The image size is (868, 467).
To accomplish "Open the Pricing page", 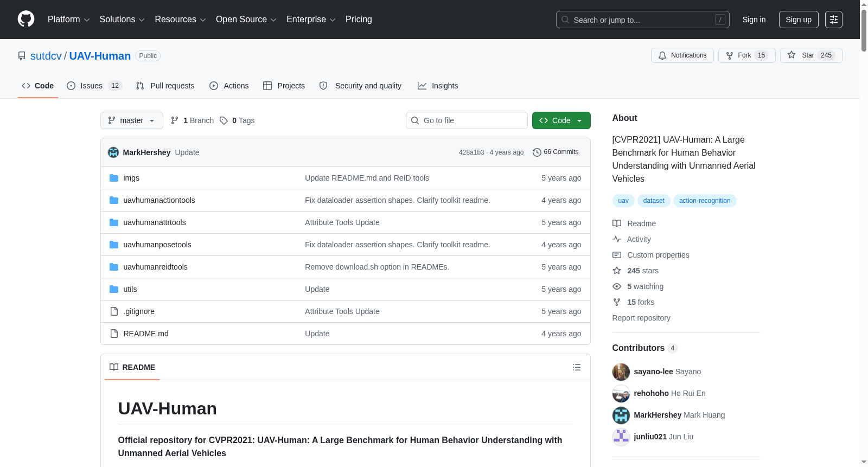I will (359, 20).
